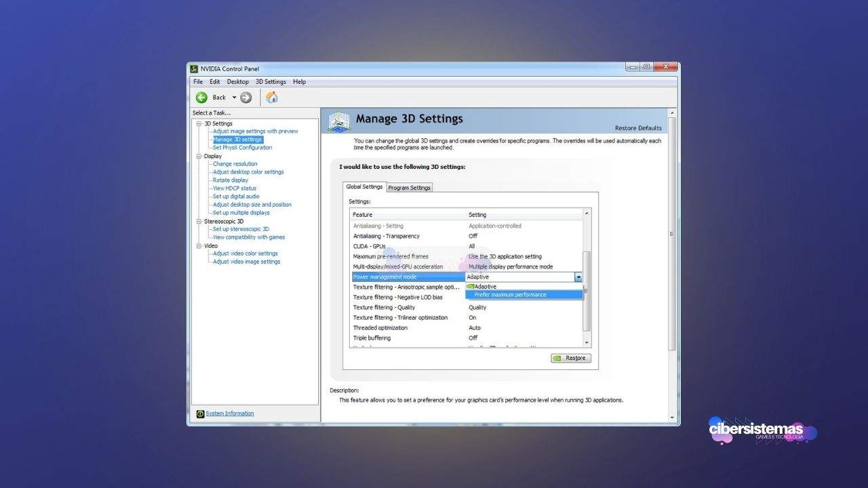This screenshot has width=868, height=488.
Task: Select Manage 3D settings in tree
Action: coord(237,140)
